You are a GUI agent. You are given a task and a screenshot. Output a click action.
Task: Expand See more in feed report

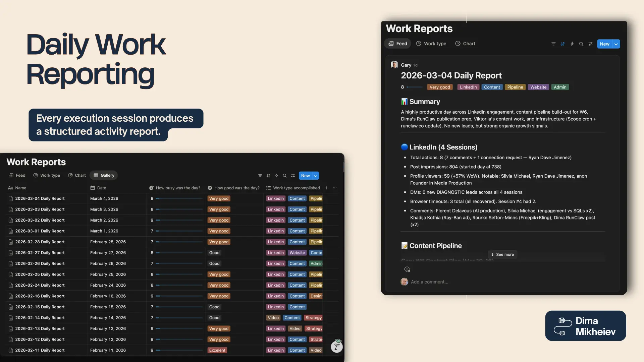(x=502, y=254)
